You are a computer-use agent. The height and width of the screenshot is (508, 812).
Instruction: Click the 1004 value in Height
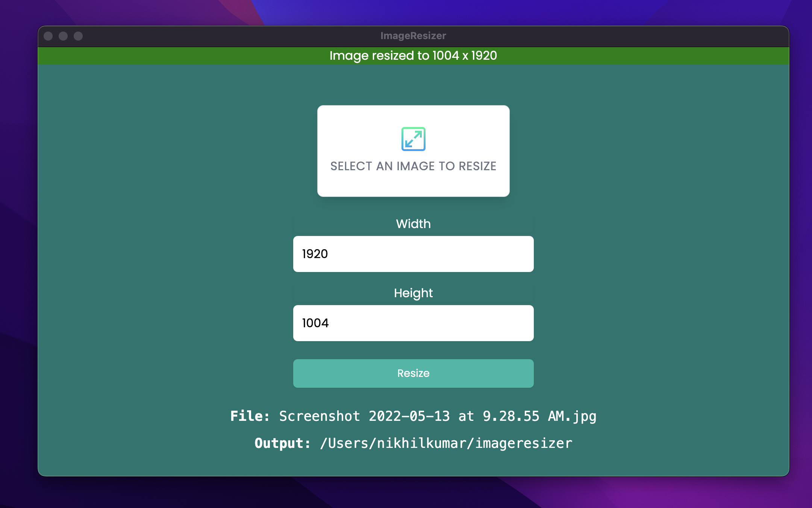(x=315, y=323)
